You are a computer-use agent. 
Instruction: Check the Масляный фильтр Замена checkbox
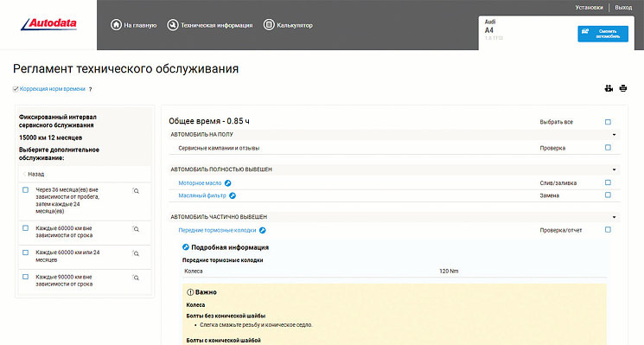click(x=608, y=195)
